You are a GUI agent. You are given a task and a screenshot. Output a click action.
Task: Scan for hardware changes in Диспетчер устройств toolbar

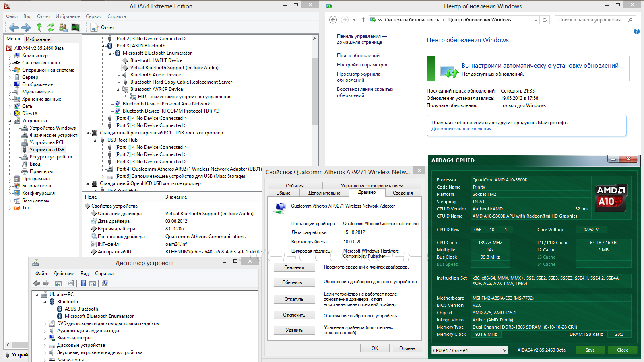point(105,283)
